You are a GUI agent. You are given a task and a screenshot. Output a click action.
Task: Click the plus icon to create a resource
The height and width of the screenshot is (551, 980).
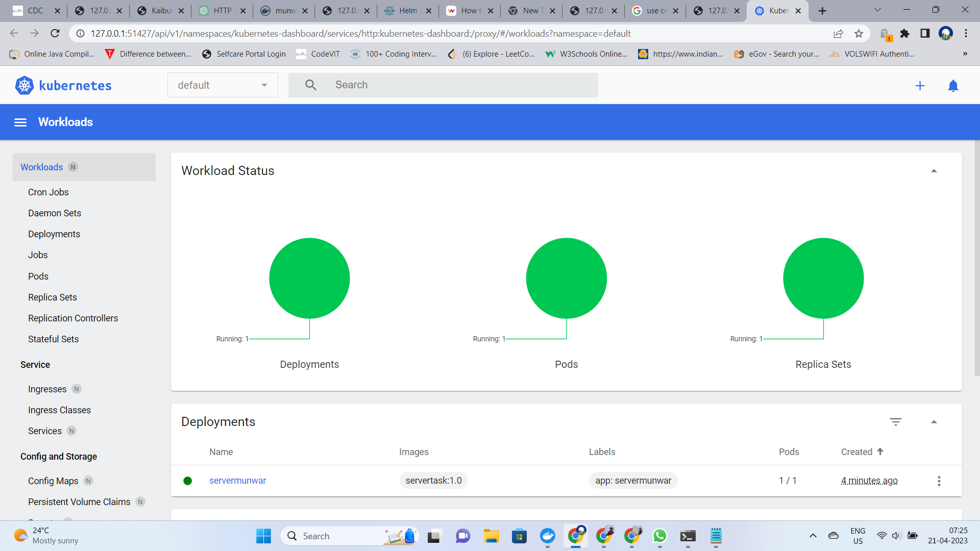click(x=920, y=85)
